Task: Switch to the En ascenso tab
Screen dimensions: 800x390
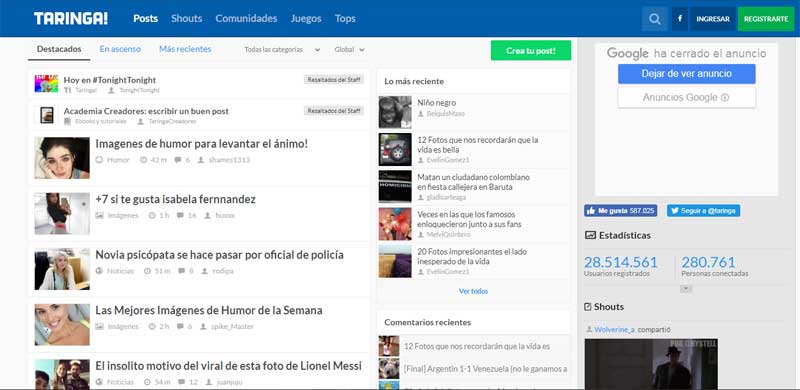Action: [x=120, y=49]
